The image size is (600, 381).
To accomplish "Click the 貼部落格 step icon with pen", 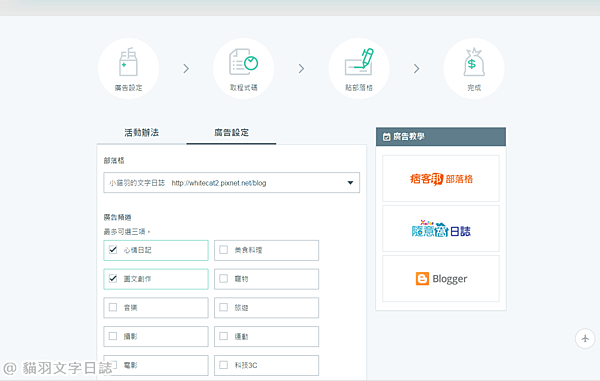I will (359, 68).
